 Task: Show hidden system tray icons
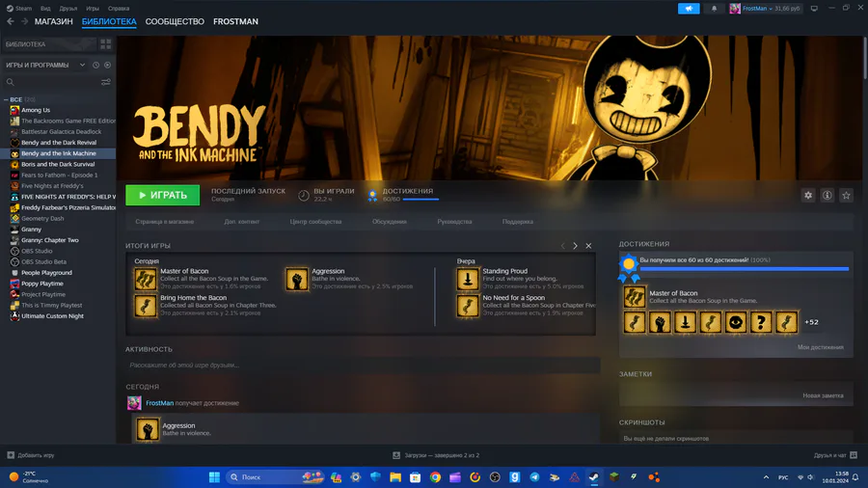tap(766, 477)
